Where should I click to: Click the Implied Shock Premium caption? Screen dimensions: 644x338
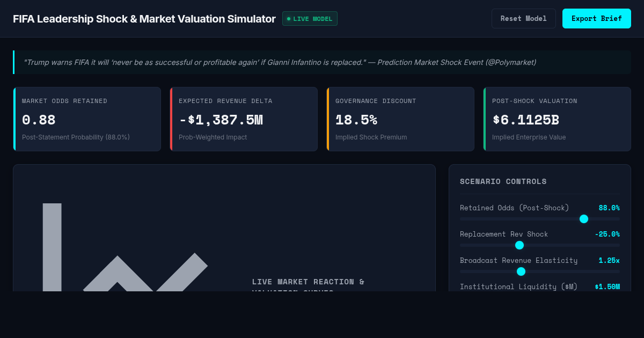pos(371,137)
